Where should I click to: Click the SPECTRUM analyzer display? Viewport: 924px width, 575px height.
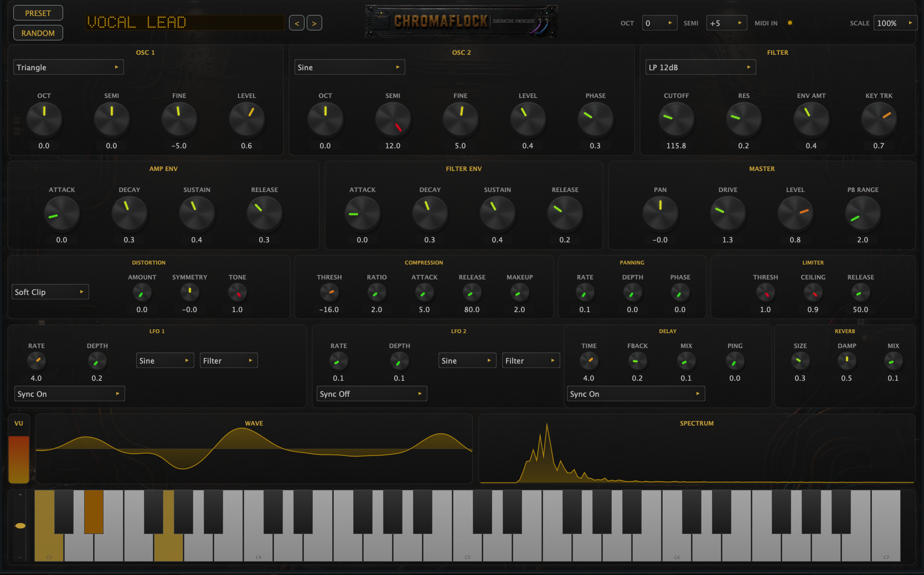tap(697, 449)
